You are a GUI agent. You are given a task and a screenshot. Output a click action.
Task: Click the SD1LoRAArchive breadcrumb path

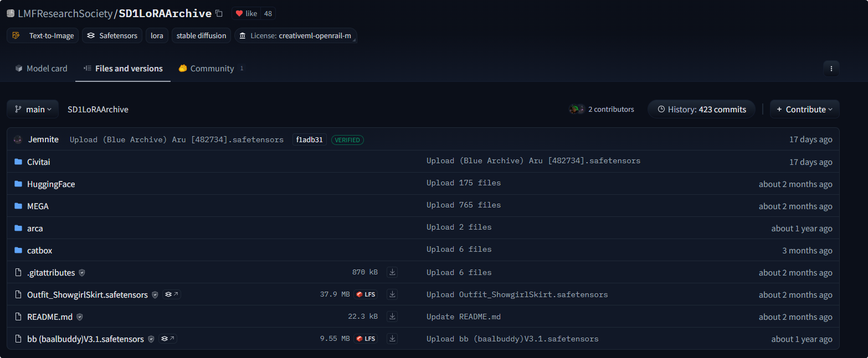click(x=98, y=110)
